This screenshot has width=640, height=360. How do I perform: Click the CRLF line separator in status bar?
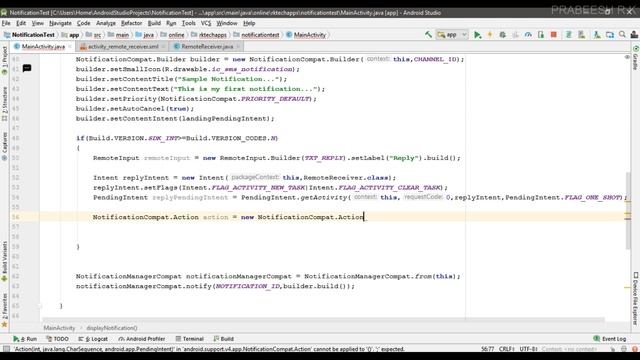tap(507, 349)
